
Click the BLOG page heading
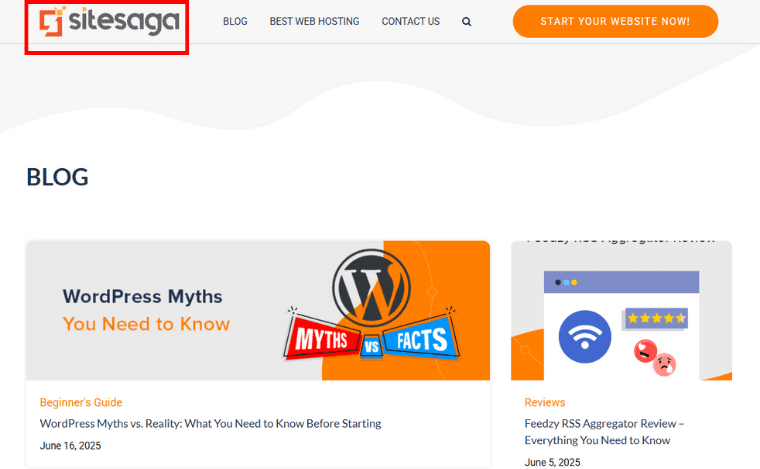click(x=57, y=177)
